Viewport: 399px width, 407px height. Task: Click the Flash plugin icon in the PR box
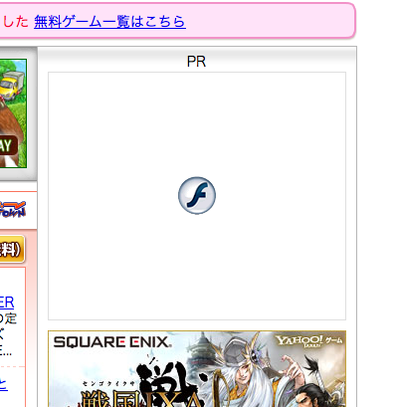pyautogui.click(x=197, y=195)
